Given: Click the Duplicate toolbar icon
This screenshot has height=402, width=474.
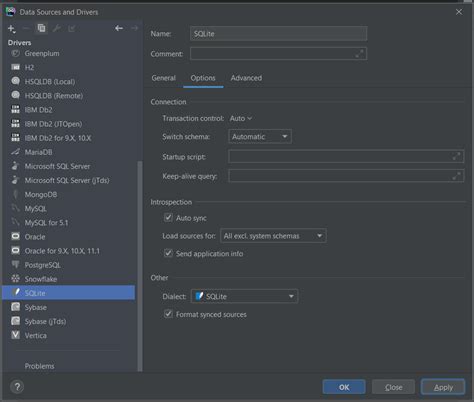Looking at the screenshot, I should (x=41, y=28).
